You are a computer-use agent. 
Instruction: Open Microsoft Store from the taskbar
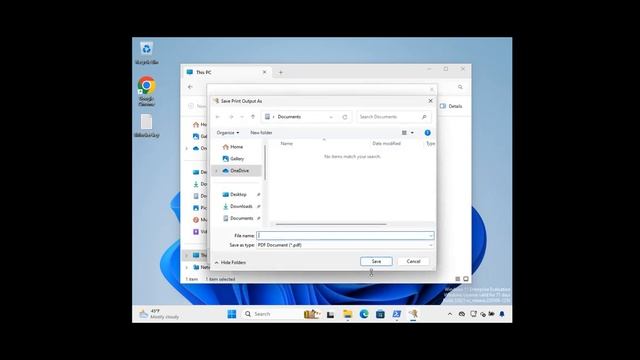tap(380, 314)
